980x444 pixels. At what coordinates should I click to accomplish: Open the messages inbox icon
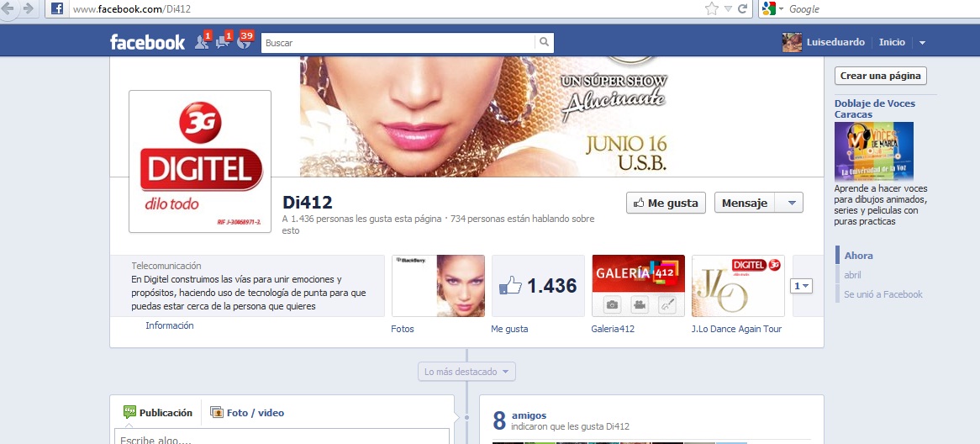pyautogui.click(x=223, y=42)
